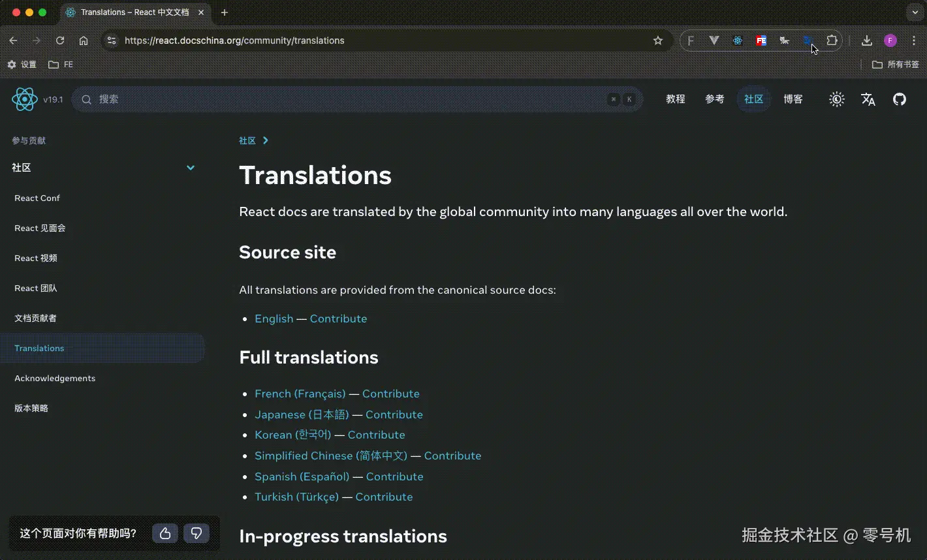Open the Vue devtools extension

tap(714, 40)
